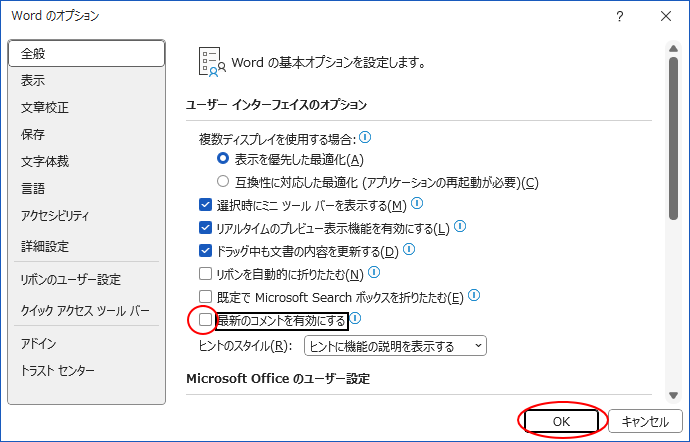Open the 表示 category
This screenshot has width=690, height=442.
point(87,81)
